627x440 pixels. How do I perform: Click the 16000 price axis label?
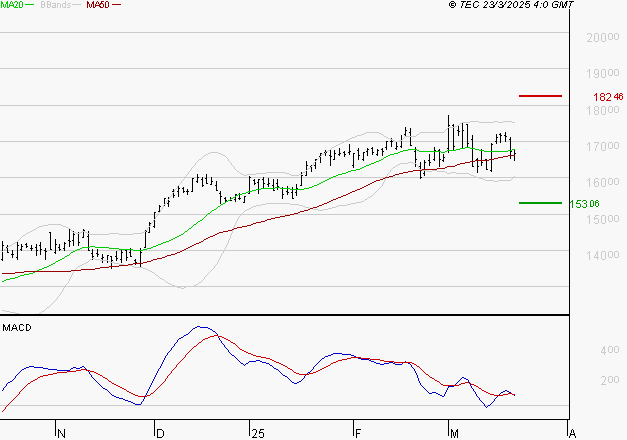[x=603, y=182]
